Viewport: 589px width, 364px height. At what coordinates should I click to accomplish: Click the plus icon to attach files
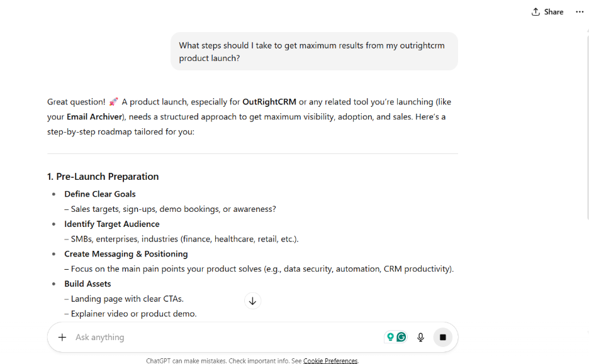tap(62, 337)
